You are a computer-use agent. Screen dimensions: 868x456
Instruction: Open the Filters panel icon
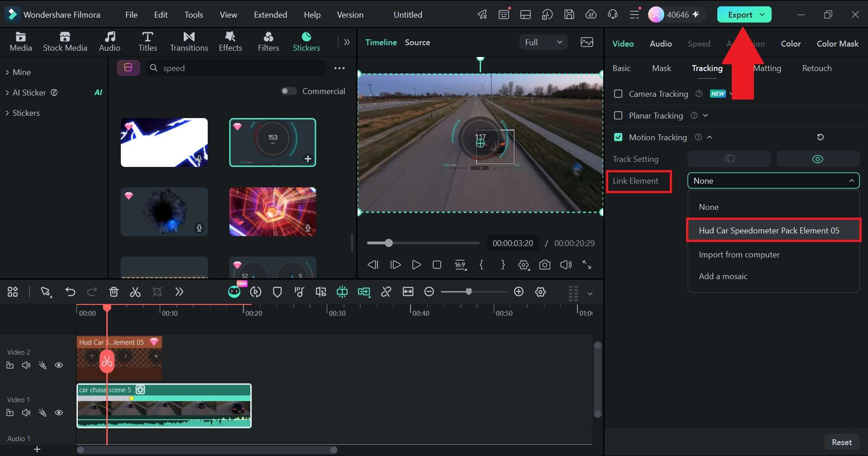point(268,42)
